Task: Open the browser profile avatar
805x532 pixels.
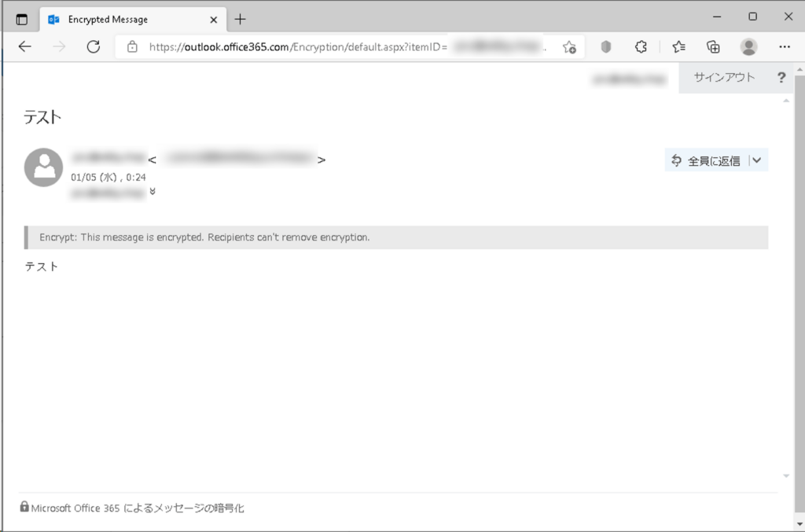Action: tap(748, 46)
